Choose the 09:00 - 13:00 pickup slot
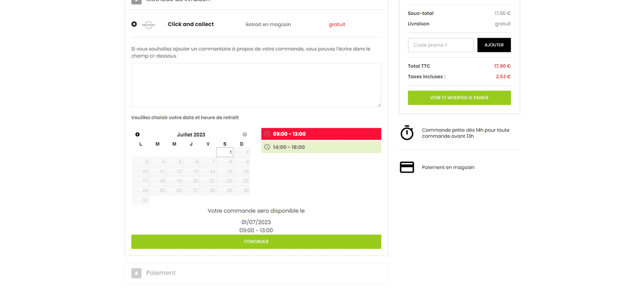644x303 pixels. pos(321,134)
